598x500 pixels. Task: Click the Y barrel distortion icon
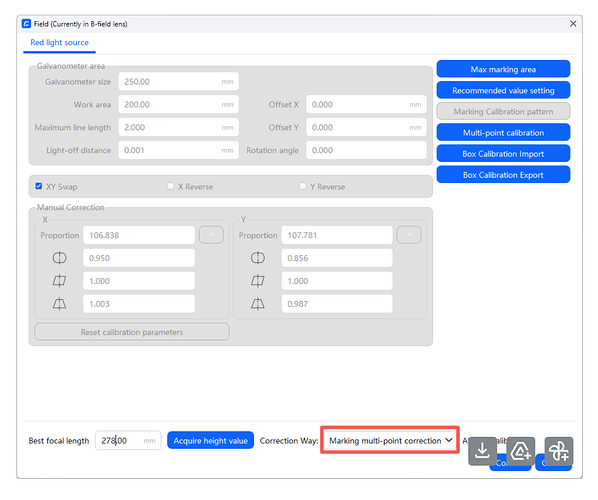click(257, 258)
